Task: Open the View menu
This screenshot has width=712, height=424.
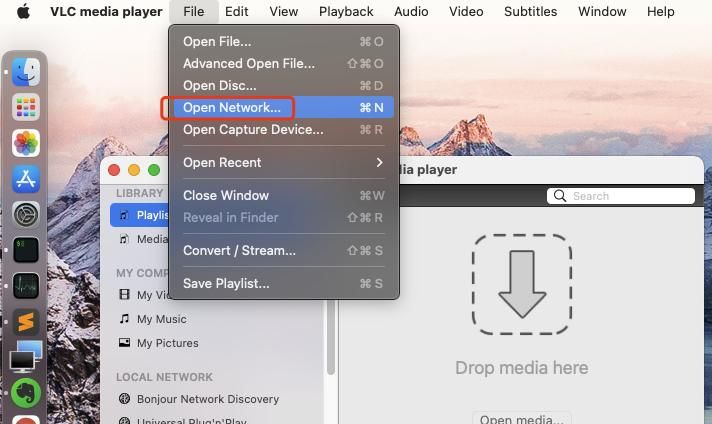Action: [x=283, y=11]
